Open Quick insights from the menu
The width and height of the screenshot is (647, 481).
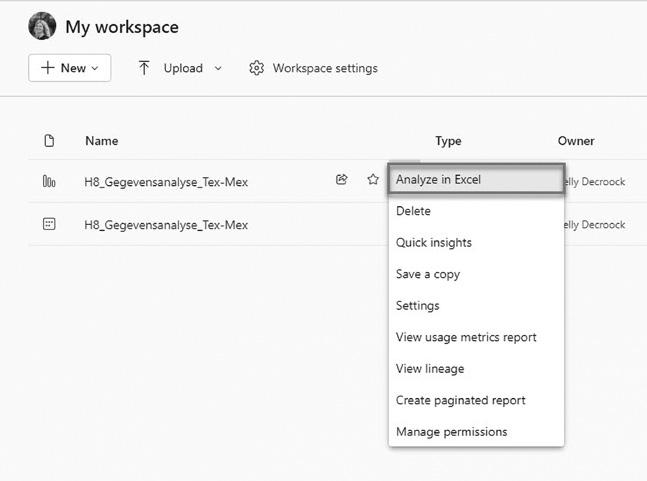(433, 243)
